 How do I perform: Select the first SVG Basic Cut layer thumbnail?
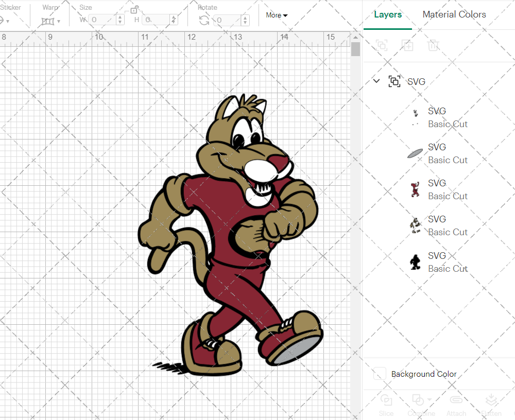click(x=416, y=117)
